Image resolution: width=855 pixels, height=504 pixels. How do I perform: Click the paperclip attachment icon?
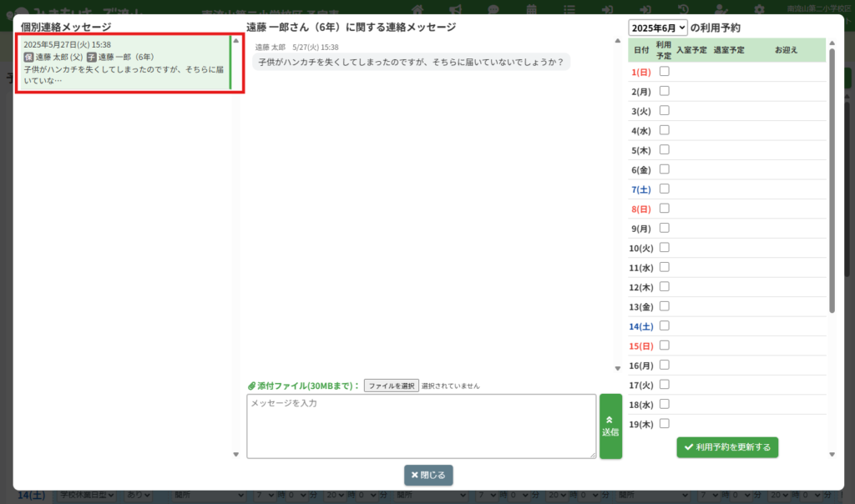251,386
